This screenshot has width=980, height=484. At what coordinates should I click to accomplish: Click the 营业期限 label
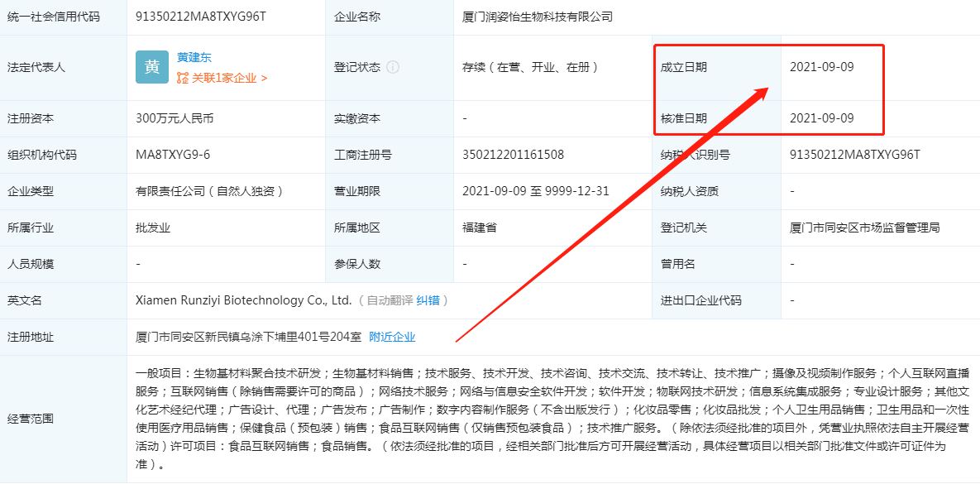pyautogui.click(x=357, y=191)
